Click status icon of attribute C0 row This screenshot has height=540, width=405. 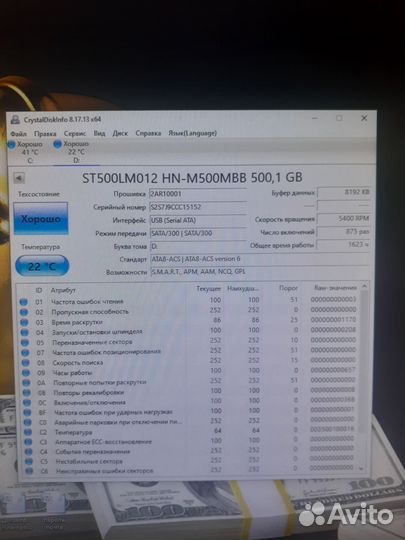(28, 422)
